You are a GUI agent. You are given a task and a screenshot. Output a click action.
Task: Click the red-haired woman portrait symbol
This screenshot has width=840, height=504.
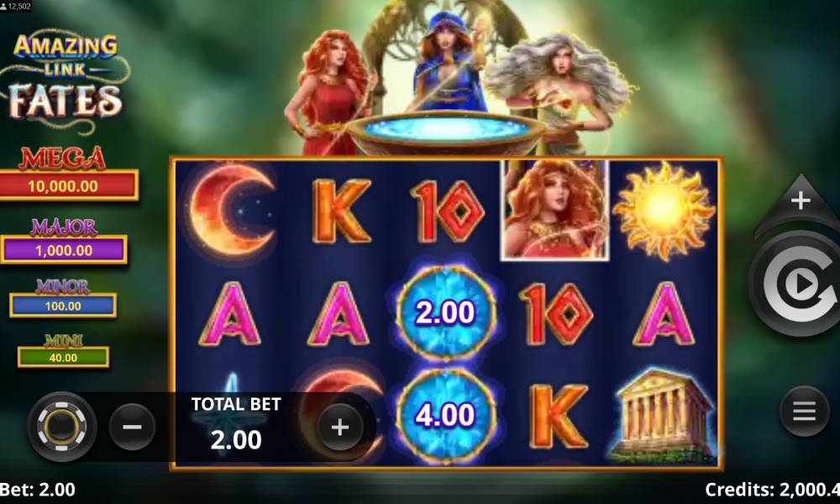(554, 210)
